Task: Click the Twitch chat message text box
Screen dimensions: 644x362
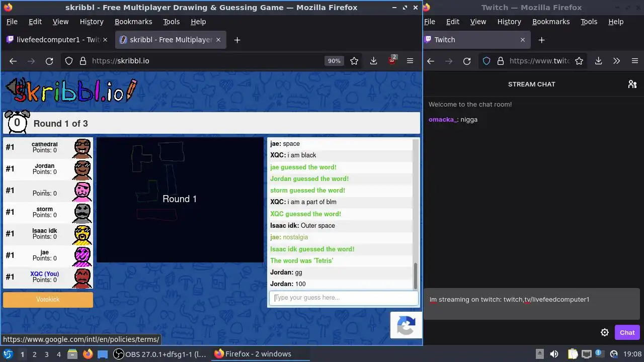Action: (x=532, y=304)
